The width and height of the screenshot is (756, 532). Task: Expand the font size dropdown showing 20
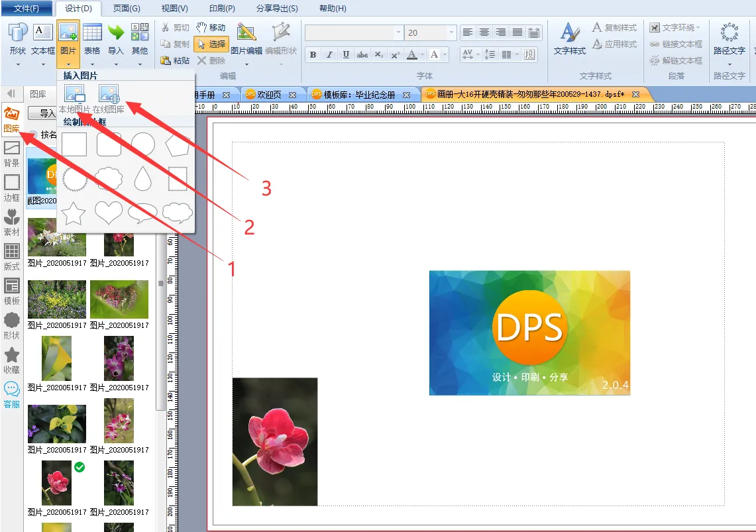[451, 32]
